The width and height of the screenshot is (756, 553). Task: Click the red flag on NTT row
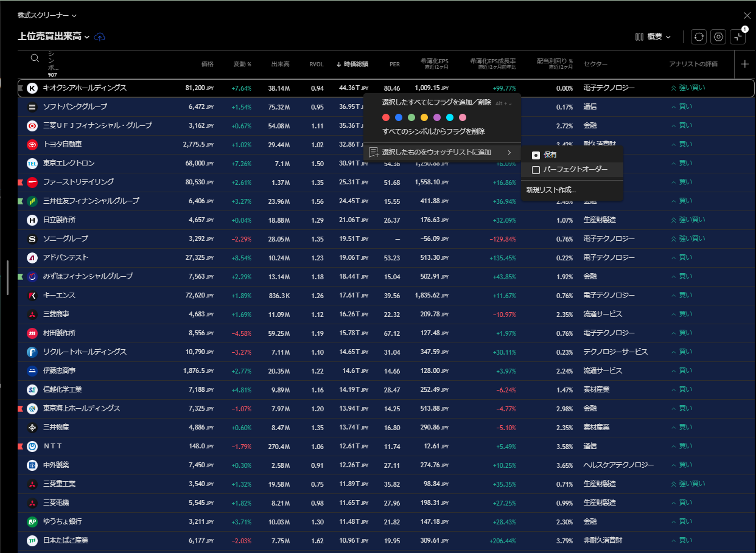(21, 447)
